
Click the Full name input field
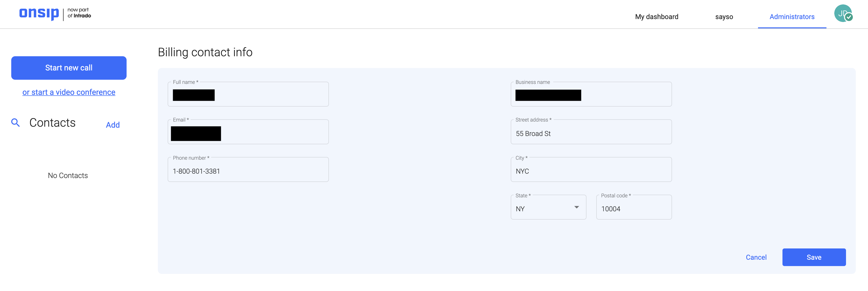coord(249,94)
